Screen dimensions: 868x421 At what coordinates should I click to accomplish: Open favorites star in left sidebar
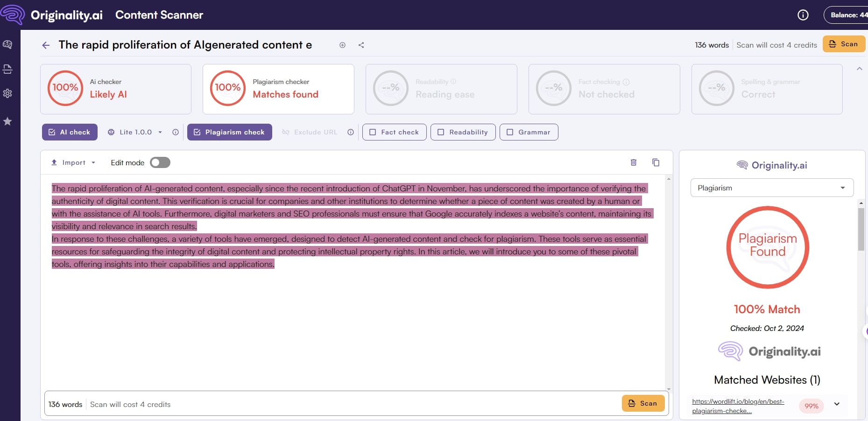coord(7,121)
